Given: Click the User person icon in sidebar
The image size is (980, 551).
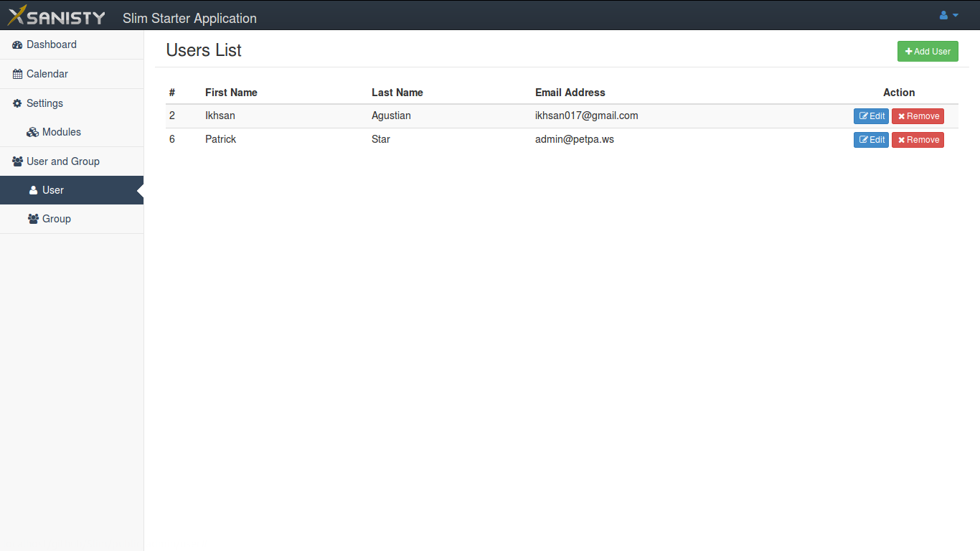Looking at the screenshot, I should click(33, 191).
